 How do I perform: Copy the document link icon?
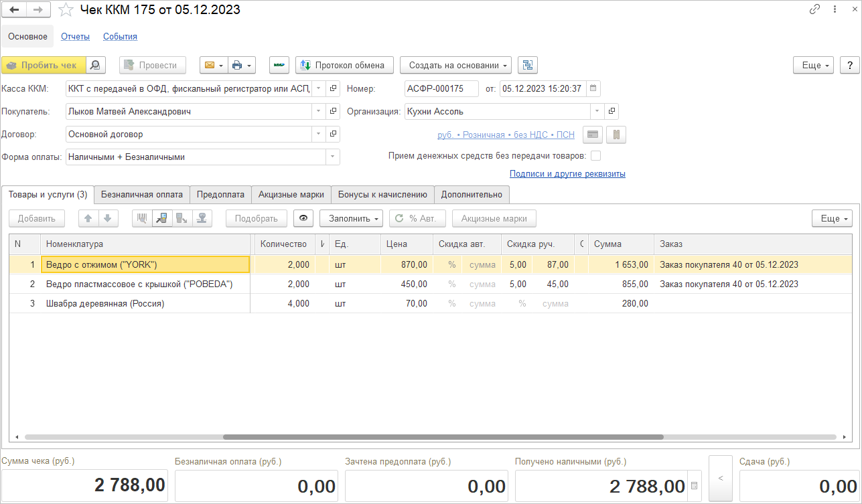814,9
